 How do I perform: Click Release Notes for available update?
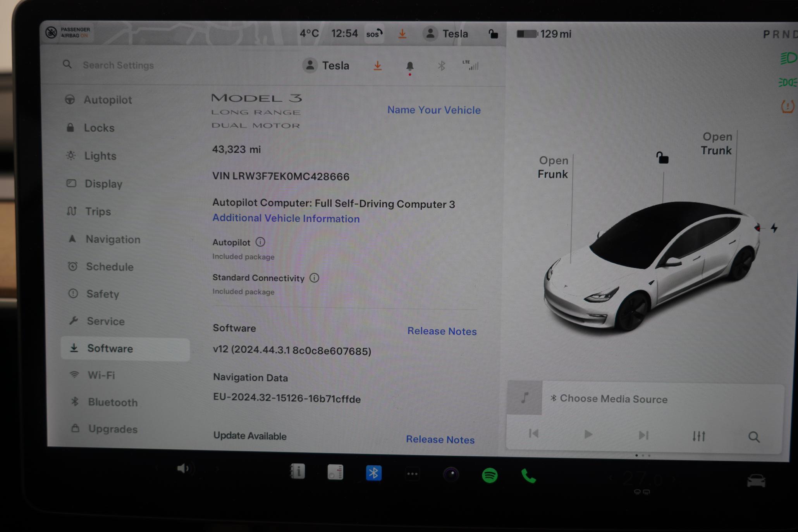tap(440, 439)
